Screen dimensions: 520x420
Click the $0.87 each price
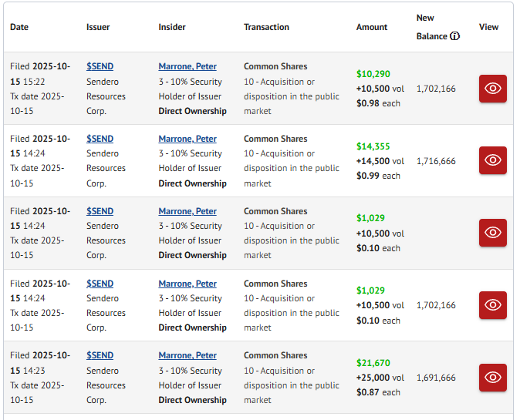point(378,392)
